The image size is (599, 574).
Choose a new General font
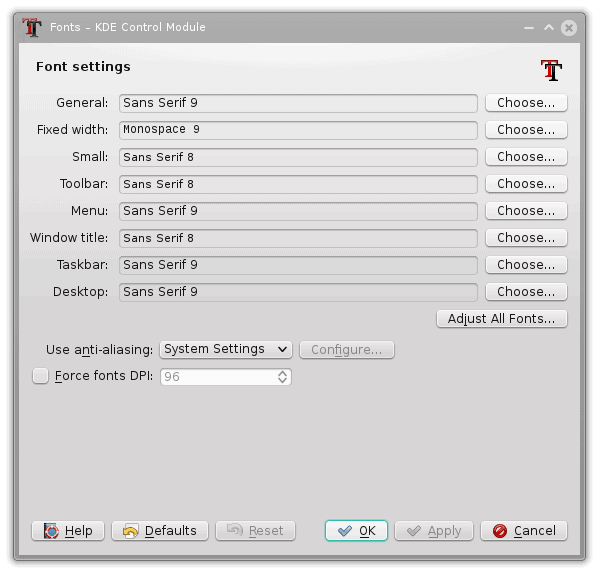click(526, 103)
